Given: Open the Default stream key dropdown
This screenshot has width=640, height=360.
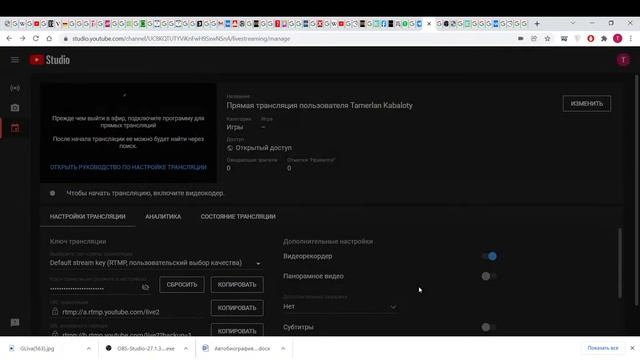Looking at the screenshot, I should pos(155,263).
